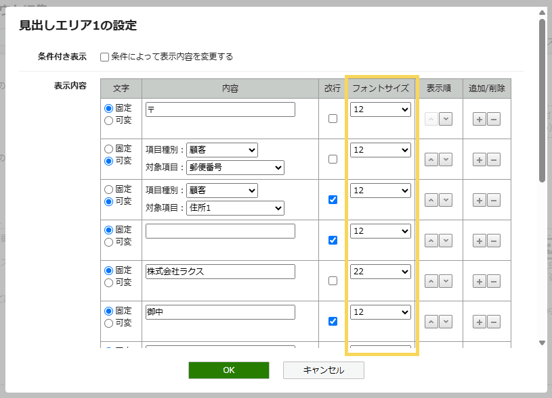Move the 住所1 row down
The height and width of the screenshot is (398, 552).
point(446,200)
